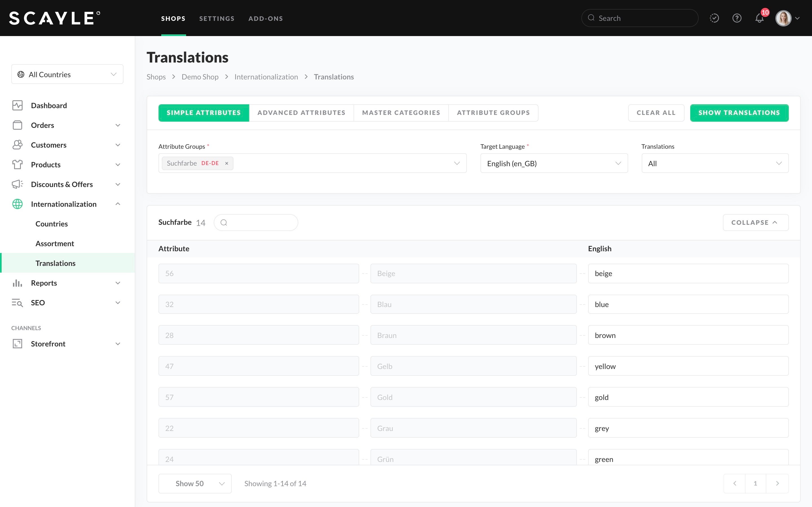Viewport: 812px width, 507px height.
Task: Click the notifications bell icon
Action: click(759, 18)
